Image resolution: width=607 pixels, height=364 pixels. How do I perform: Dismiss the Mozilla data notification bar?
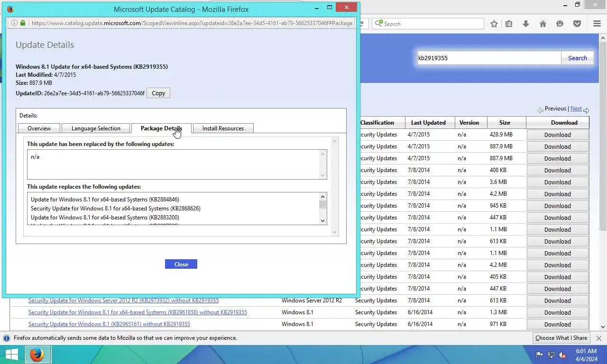(599, 338)
